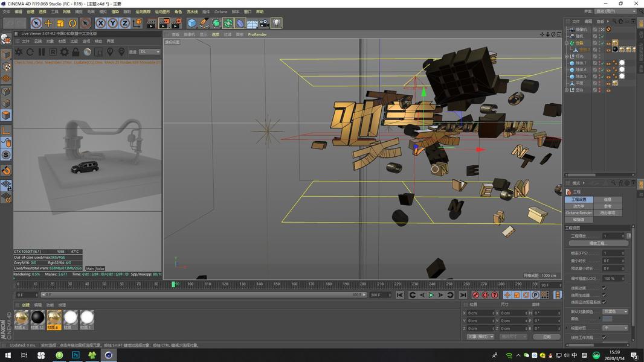Viewport: 644px width, 362px height.
Task: Click Render View clapperboard icon
Action: (x=151, y=24)
